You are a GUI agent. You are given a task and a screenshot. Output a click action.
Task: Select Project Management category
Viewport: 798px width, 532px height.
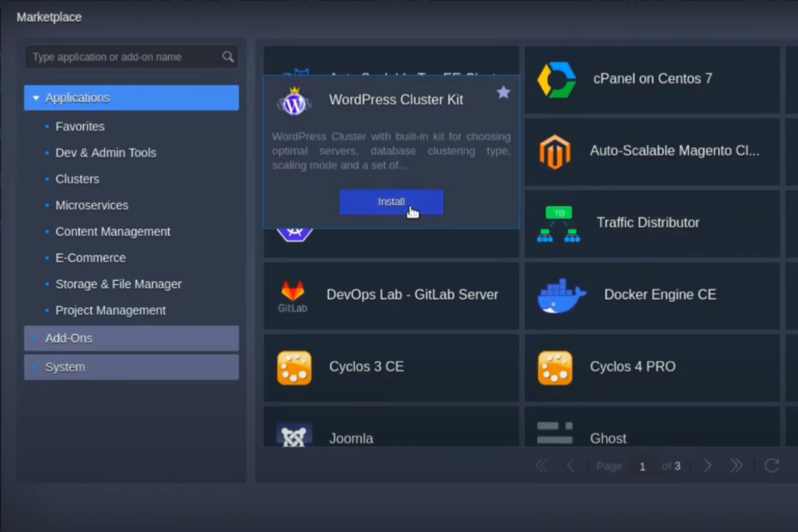click(111, 310)
